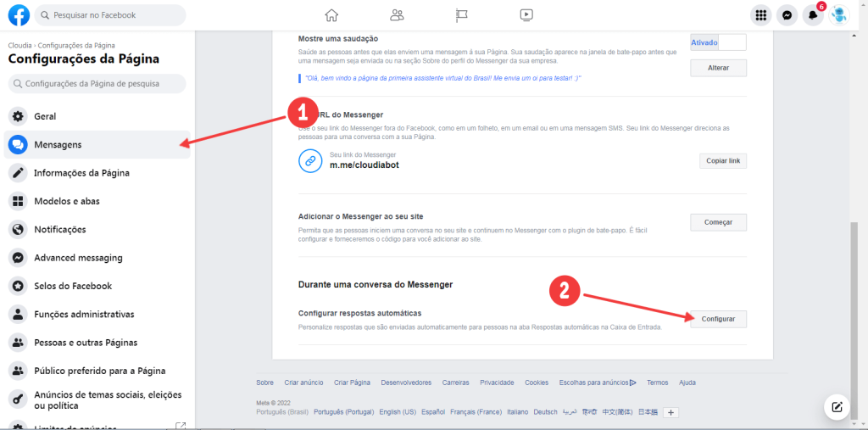Open the Criar anúncio footer link
Viewport: 868px width, 430px height.
click(303, 383)
